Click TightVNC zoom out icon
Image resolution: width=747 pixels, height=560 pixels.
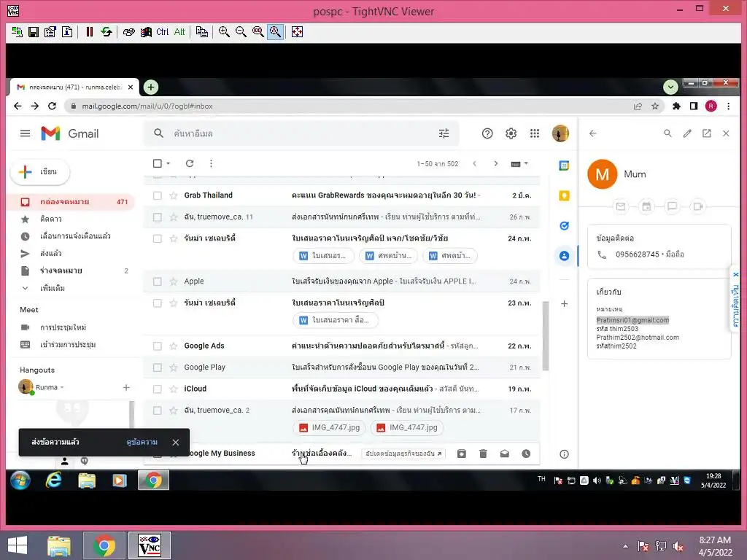click(x=241, y=32)
